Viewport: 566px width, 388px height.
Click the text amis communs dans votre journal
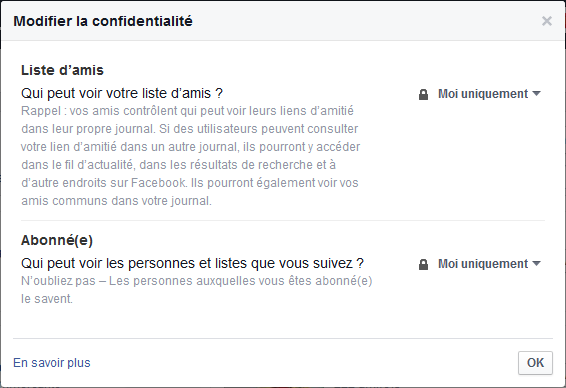point(116,201)
